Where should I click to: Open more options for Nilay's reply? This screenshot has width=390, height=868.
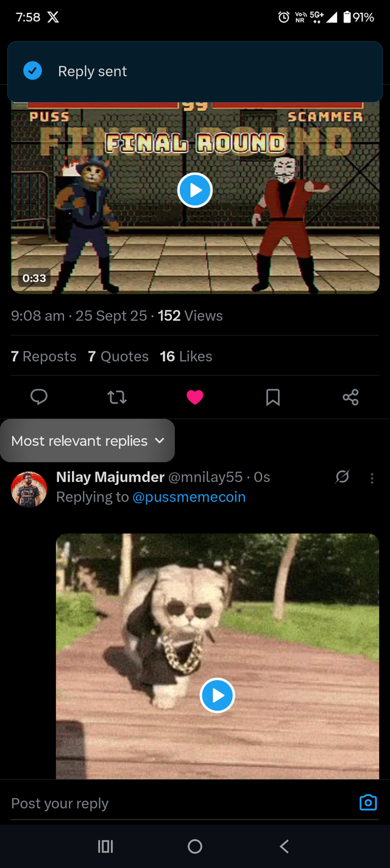pos(372,478)
